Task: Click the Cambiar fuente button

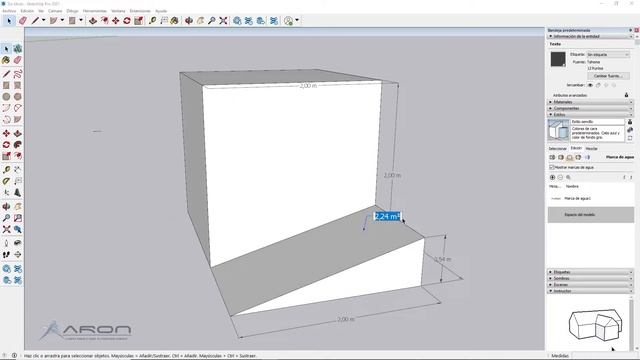Action: pos(608,76)
